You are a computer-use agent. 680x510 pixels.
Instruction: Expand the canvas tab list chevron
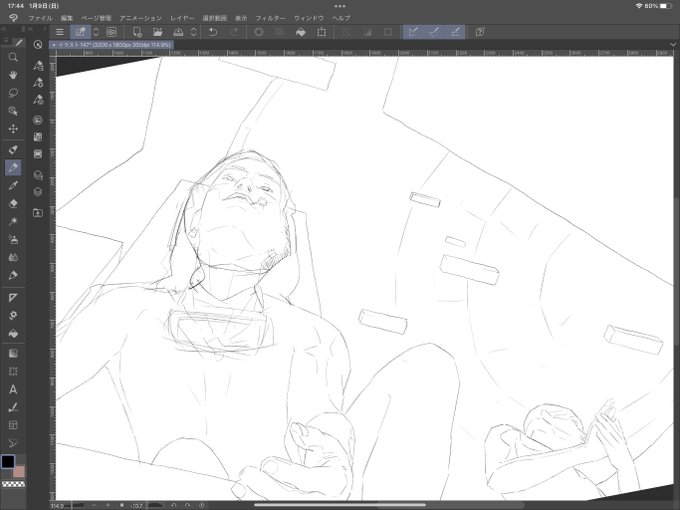click(673, 45)
